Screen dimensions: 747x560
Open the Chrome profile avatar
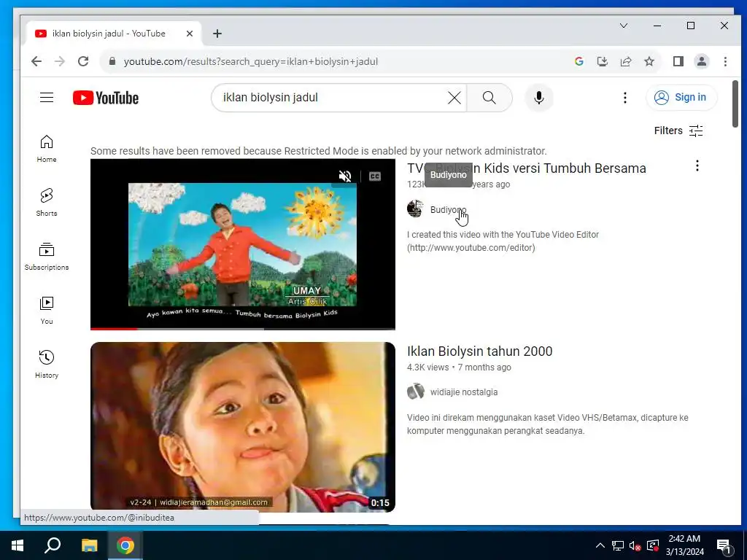point(702,61)
